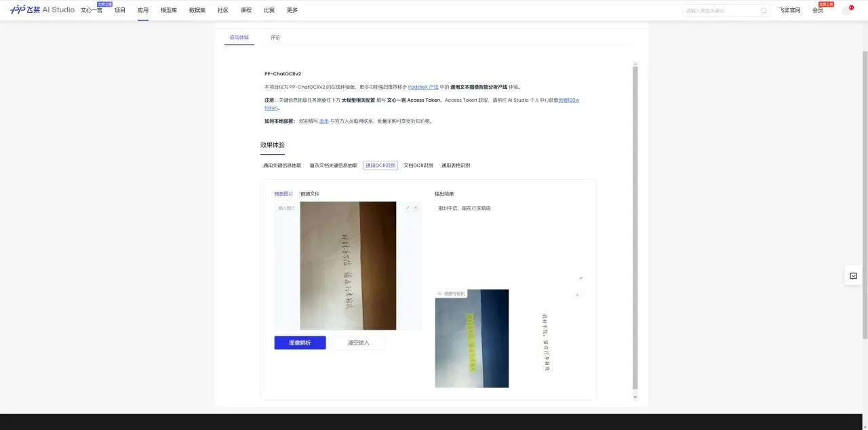Select the 文档OCR识别 tab

pyautogui.click(x=418, y=165)
